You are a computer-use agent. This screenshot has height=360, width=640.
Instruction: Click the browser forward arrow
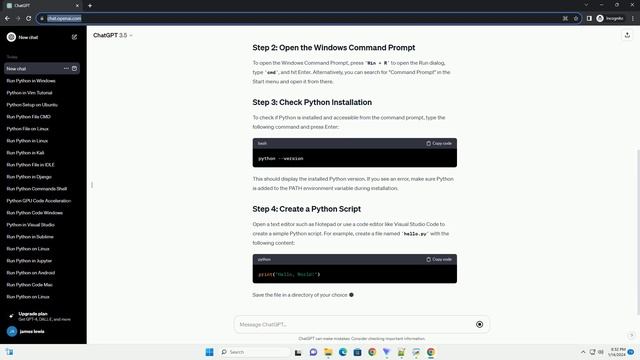point(18,18)
